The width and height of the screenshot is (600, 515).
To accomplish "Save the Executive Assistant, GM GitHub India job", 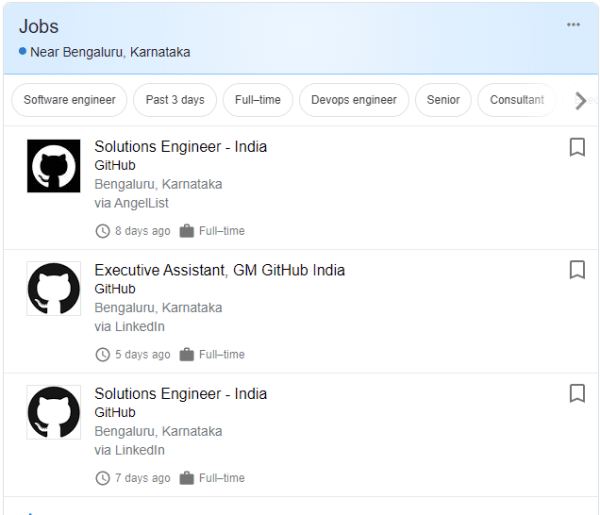I will (x=577, y=270).
